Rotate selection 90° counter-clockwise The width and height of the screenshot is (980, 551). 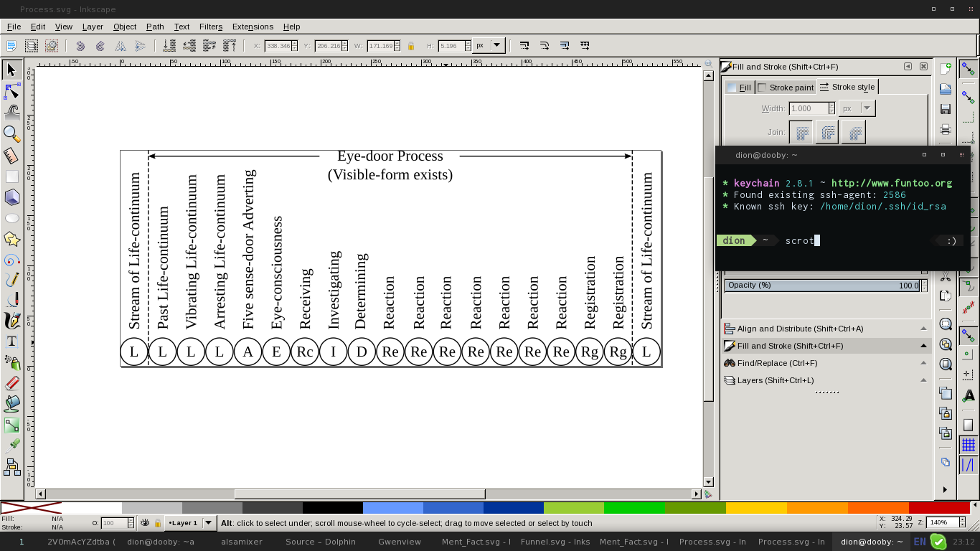(80, 45)
